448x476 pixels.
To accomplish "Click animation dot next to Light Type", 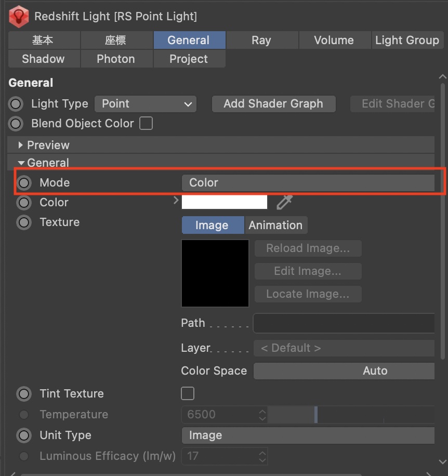I will click(x=16, y=104).
